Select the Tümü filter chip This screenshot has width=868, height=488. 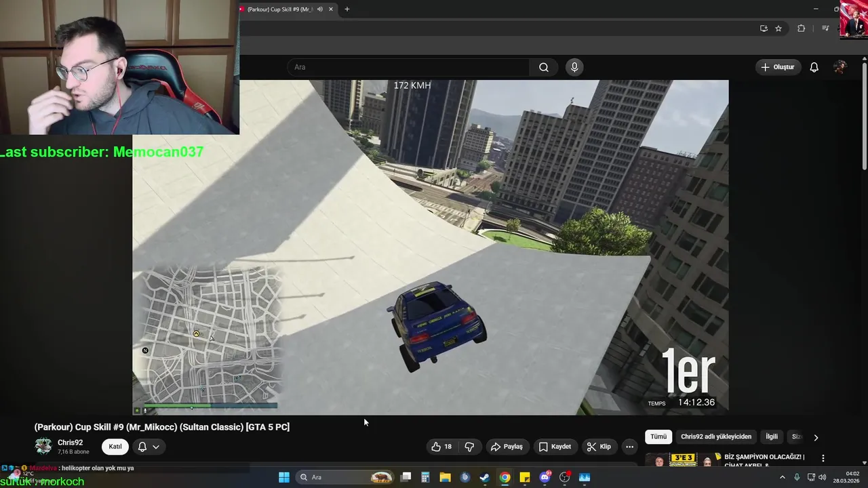click(x=658, y=436)
